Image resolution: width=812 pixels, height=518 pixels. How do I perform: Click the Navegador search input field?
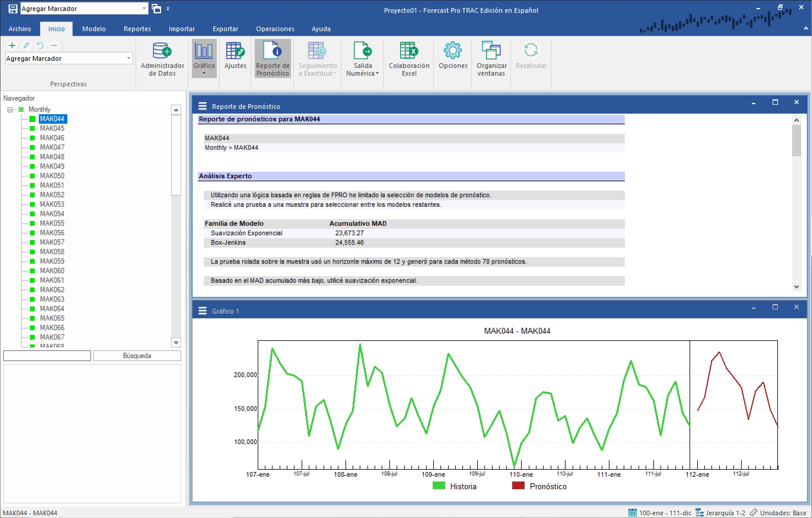click(47, 355)
